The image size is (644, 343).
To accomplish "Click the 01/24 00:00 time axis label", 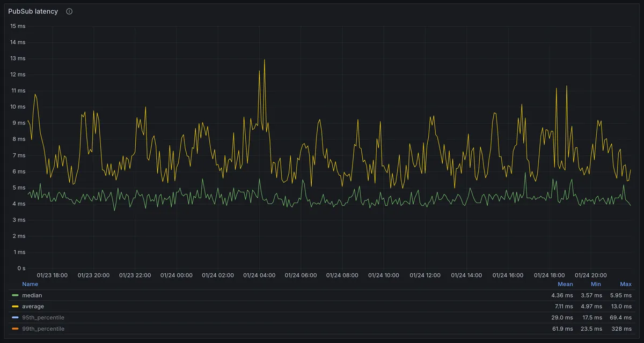I will (x=177, y=275).
